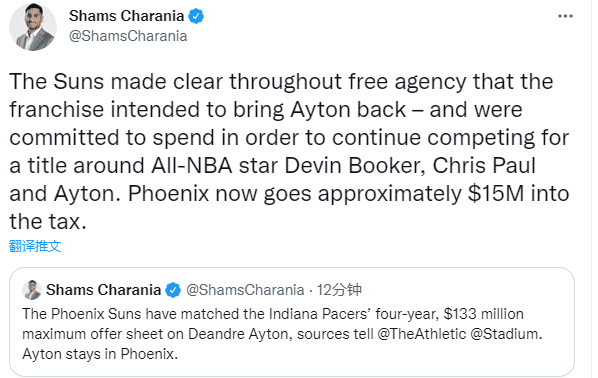Screen dimensions: 598x378
Task: Open the small avatar in quoted tweet
Action: pos(32,290)
